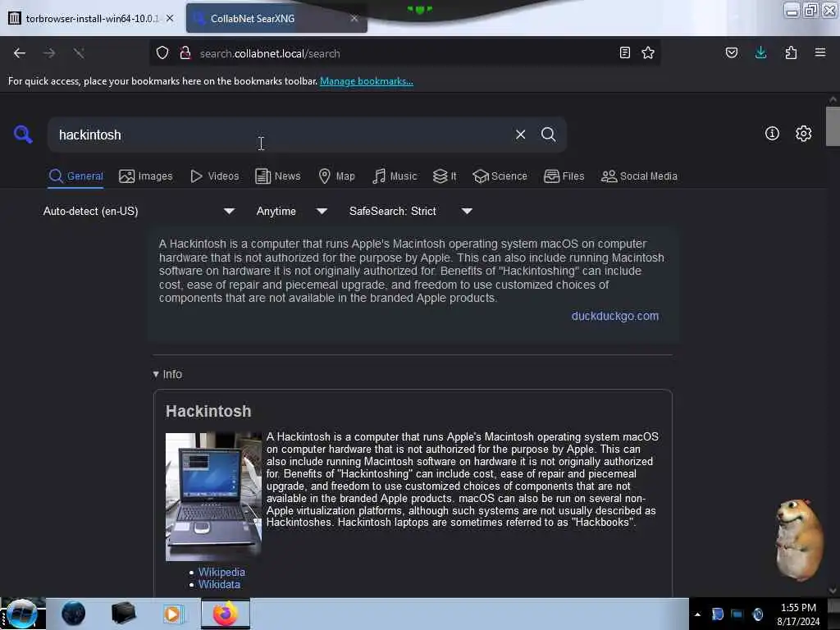This screenshot has width=840, height=630.
Task: Open the Anytime time range dropdown
Action: point(291,211)
